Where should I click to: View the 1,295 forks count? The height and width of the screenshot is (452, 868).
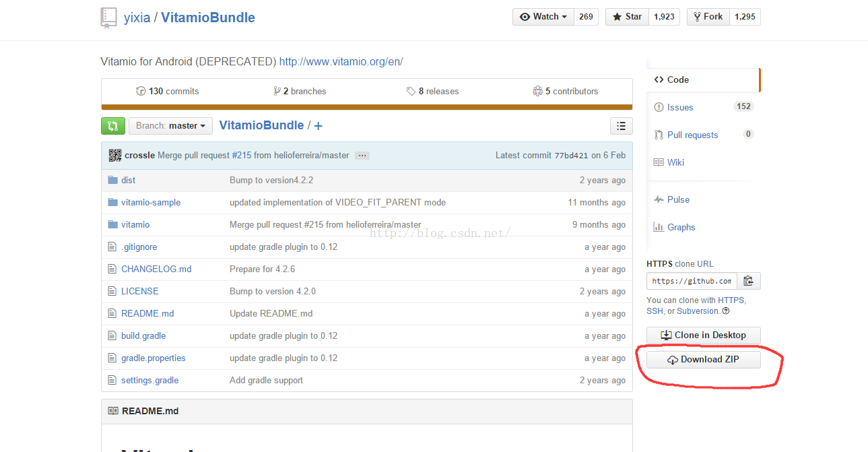pyautogui.click(x=745, y=17)
